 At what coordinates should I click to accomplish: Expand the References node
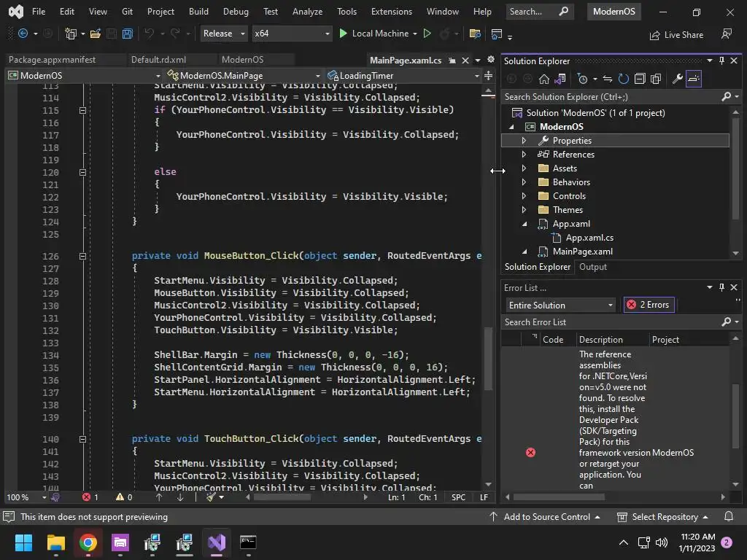pos(524,155)
